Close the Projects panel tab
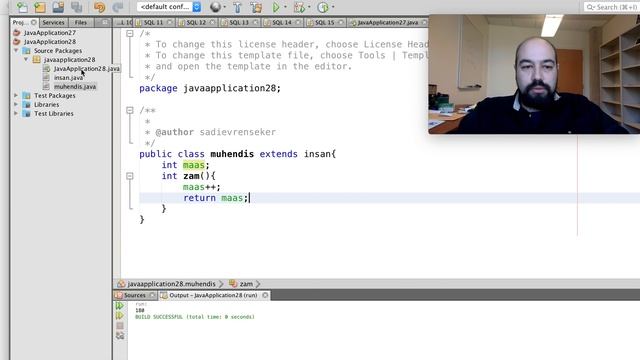The image size is (640, 360). pyautogui.click(x=34, y=22)
